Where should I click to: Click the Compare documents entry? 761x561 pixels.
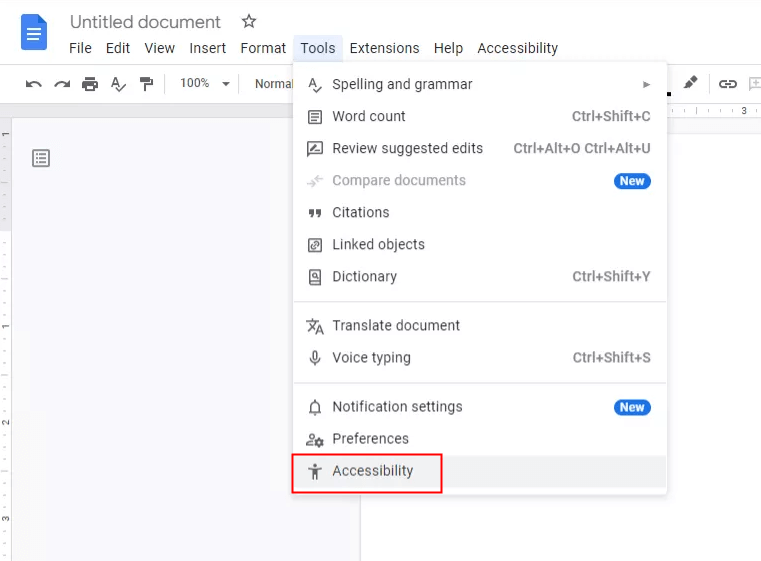click(480, 181)
